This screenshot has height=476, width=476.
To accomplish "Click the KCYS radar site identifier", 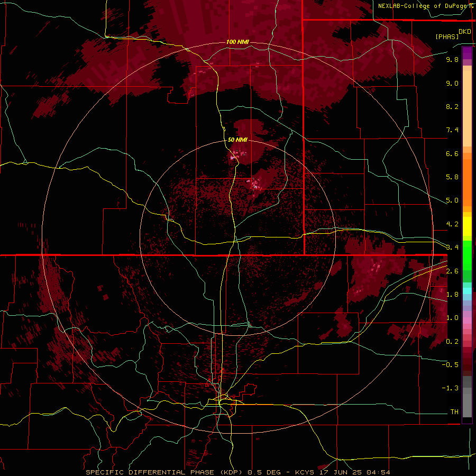I will [306, 472].
